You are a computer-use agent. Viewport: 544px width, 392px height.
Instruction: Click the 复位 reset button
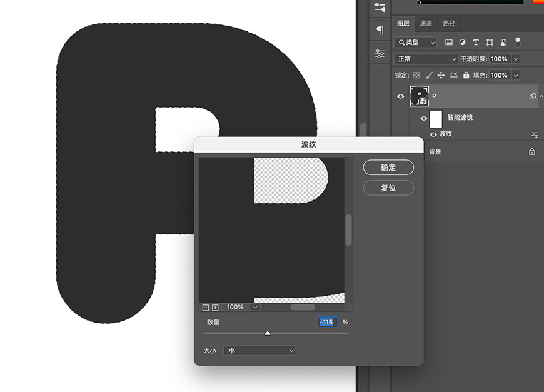[388, 188]
